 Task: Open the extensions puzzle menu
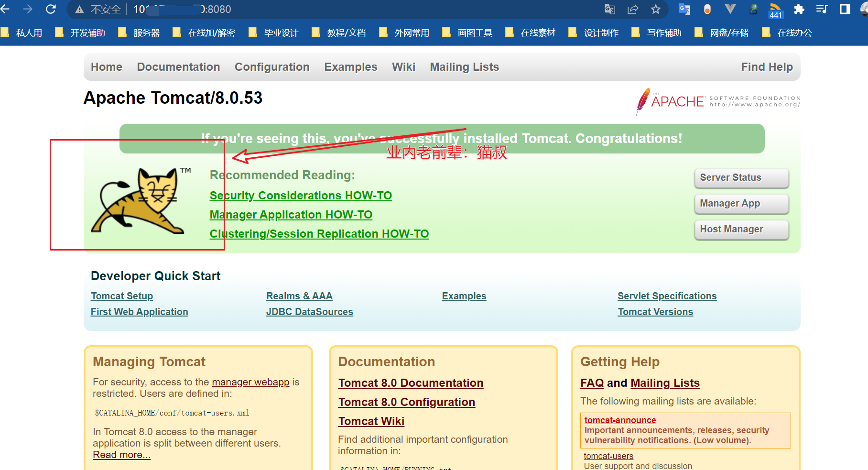tap(799, 9)
